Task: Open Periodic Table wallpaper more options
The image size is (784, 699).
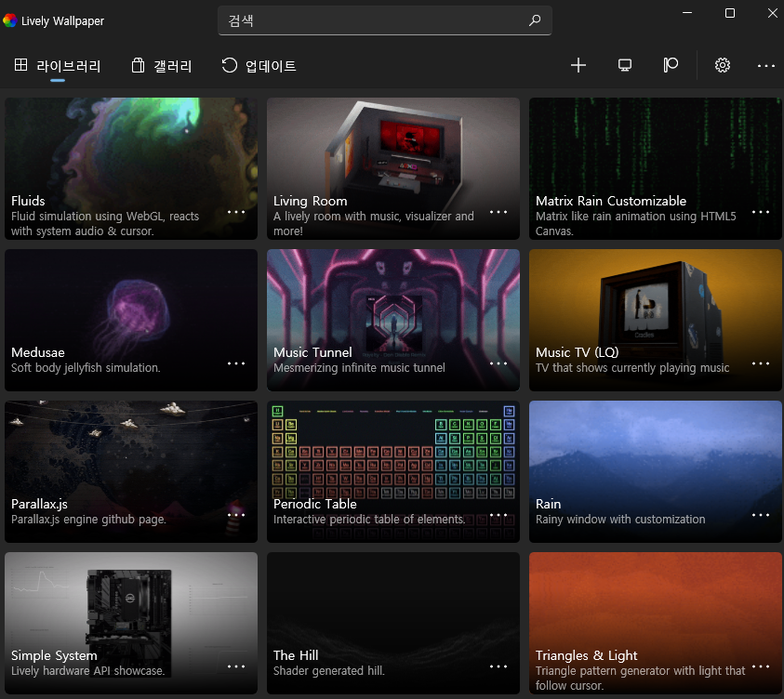Action: (498, 515)
